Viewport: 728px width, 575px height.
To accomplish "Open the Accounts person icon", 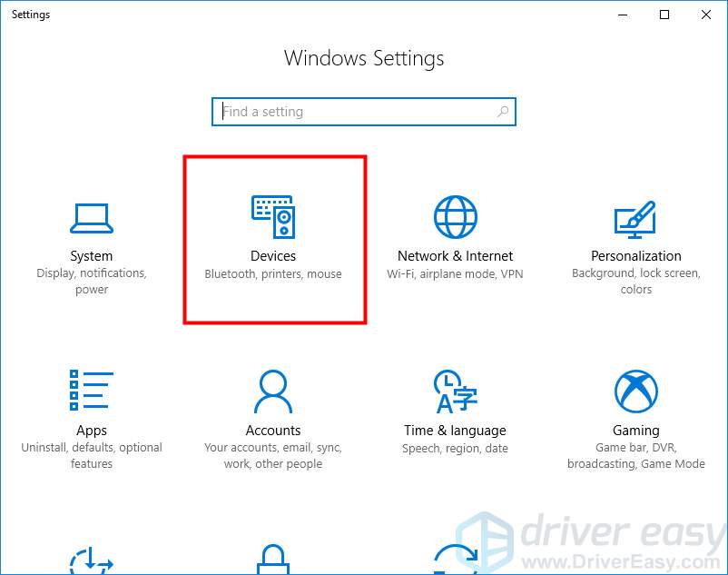I will (273, 392).
